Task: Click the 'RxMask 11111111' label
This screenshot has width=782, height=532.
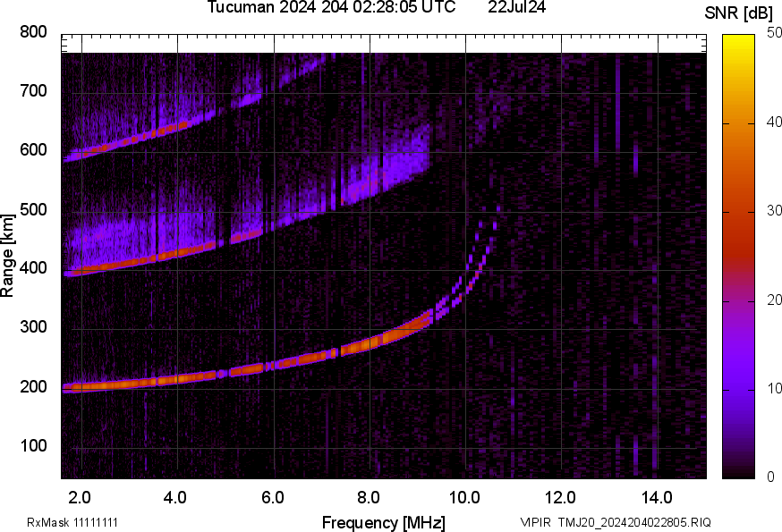Action: (x=72, y=522)
